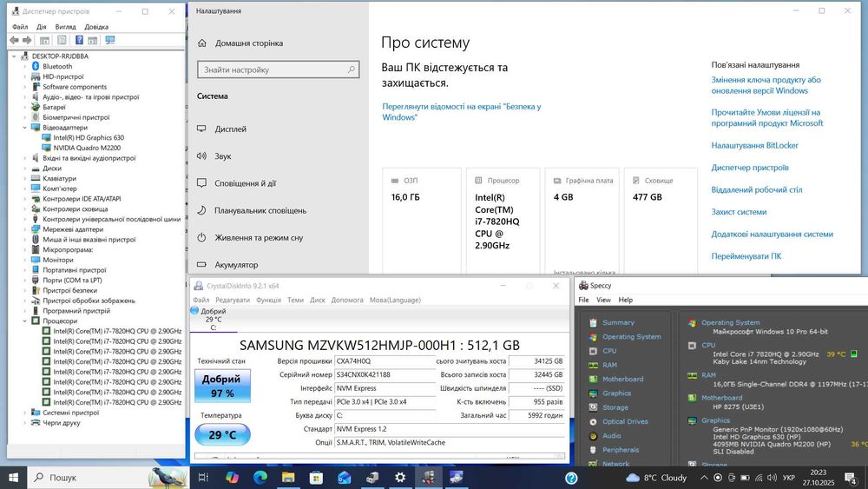Viewport: 868px width, 489px height.
Task: Open Акумулятор settings page
Action: (x=236, y=265)
